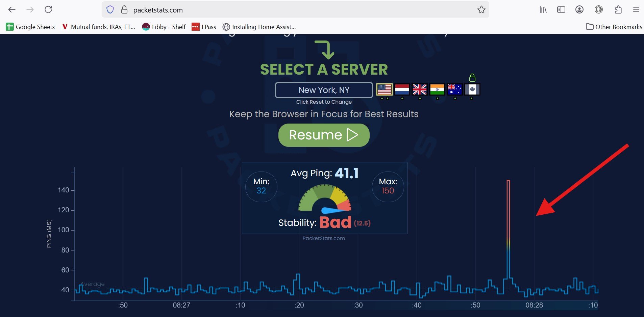
Task: Toggle the Firefox sidebar panel
Action: pyautogui.click(x=561, y=10)
